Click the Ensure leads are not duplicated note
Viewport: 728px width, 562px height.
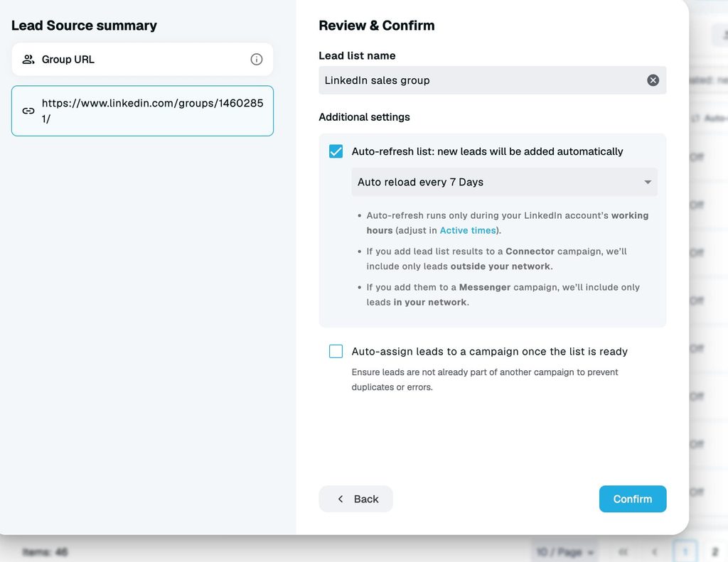tap(485, 379)
